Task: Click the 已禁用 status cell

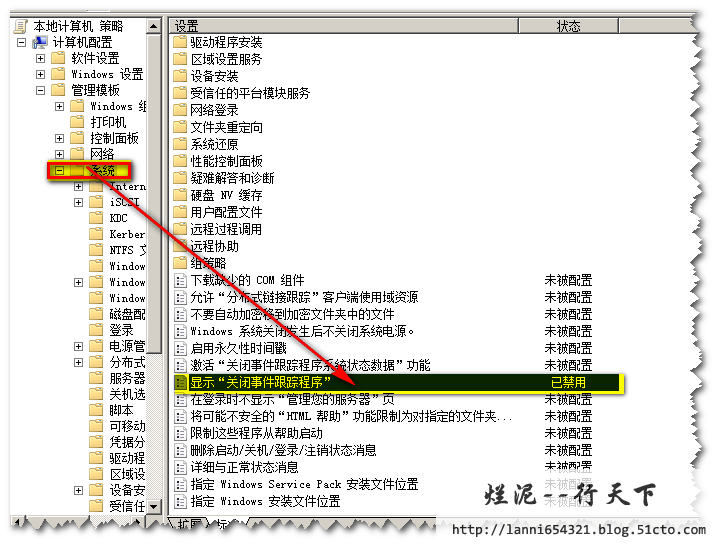Action: [x=568, y=382]
